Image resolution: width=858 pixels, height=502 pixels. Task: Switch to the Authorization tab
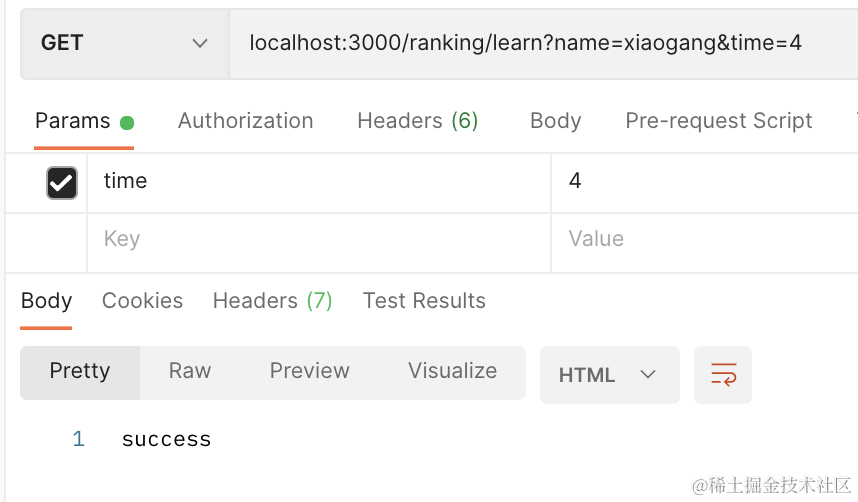pyautogui.click(x=245, y=121)
